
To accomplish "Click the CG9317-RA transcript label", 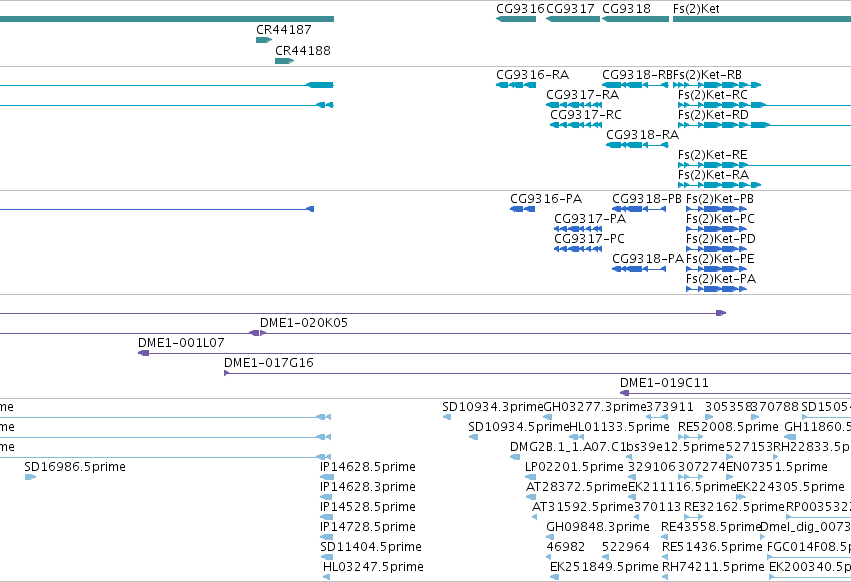I will (x=582, y=95).
